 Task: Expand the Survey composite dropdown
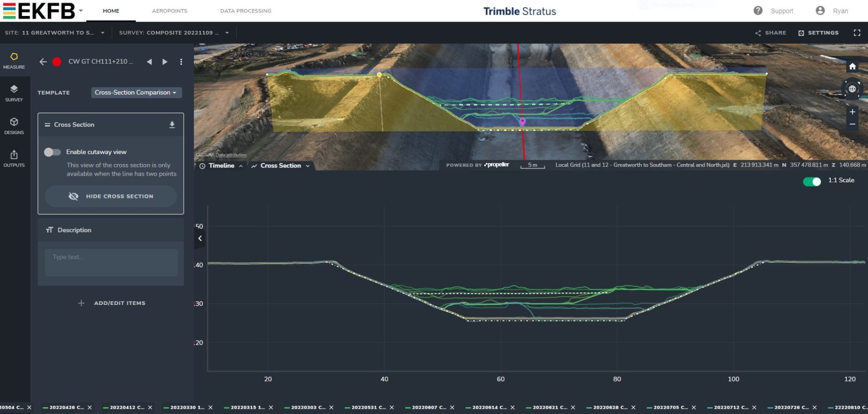174,33
